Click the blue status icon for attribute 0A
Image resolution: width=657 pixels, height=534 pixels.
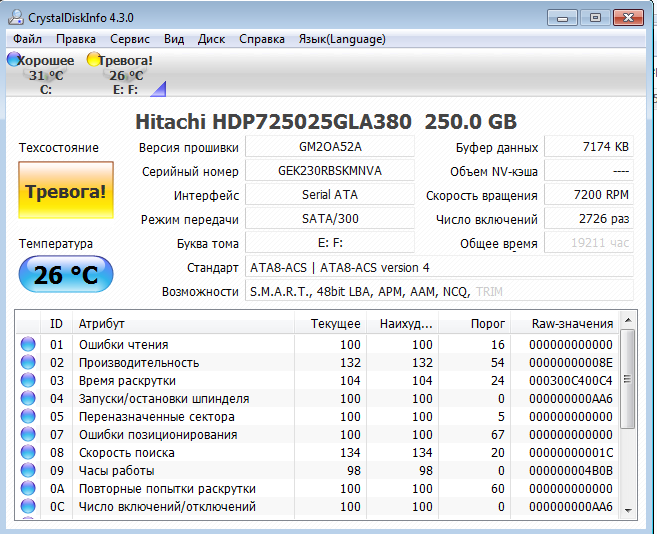pyautogui.click(x=28, y=488)
